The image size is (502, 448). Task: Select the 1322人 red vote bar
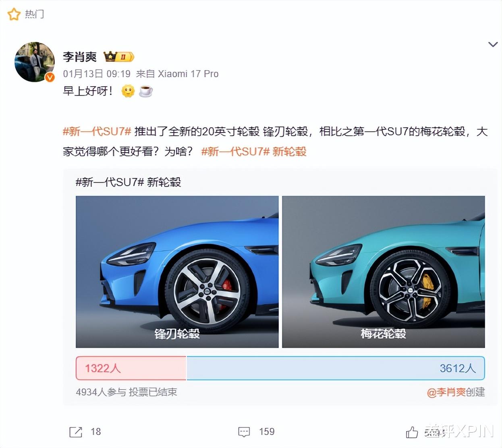click(131, 368)
